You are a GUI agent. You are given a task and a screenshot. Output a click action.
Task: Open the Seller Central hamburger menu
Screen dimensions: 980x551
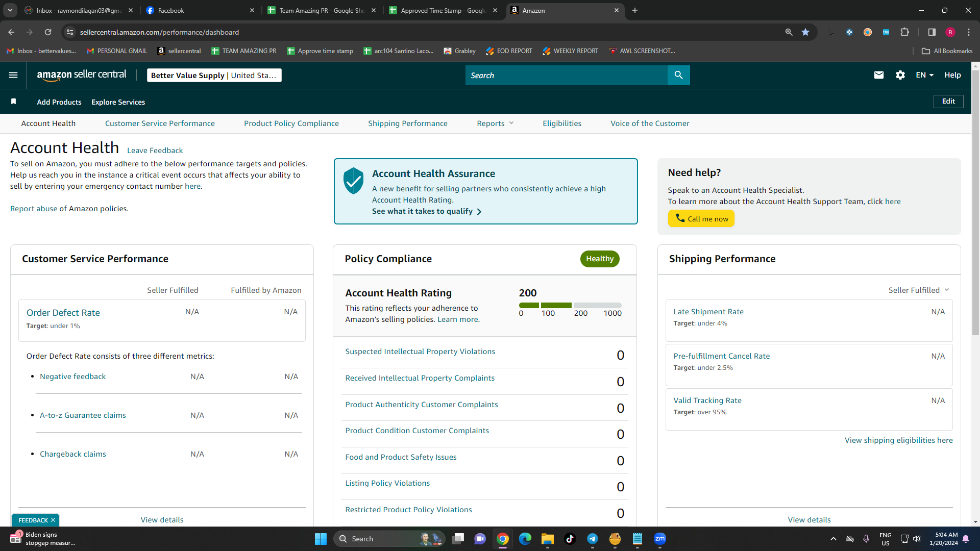[13, 75]
